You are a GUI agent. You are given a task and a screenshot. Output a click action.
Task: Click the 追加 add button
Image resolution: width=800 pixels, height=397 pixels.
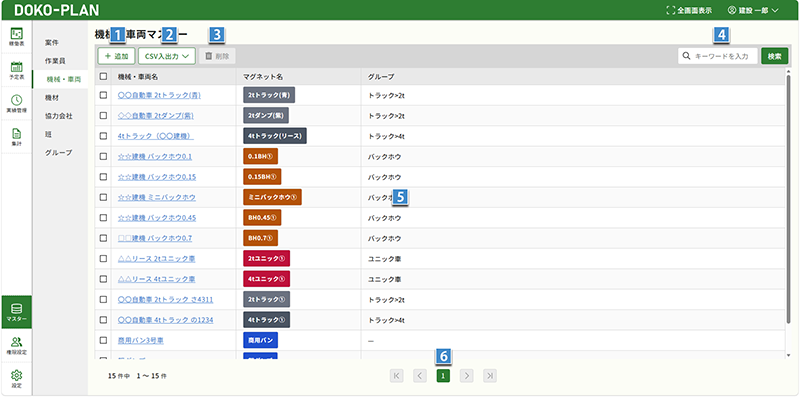coord(116,56)
